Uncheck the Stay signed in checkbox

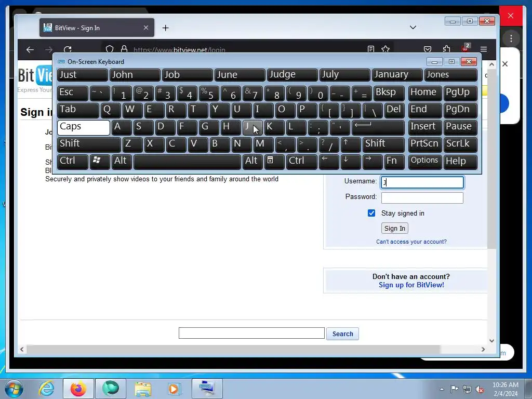[371, 213]
